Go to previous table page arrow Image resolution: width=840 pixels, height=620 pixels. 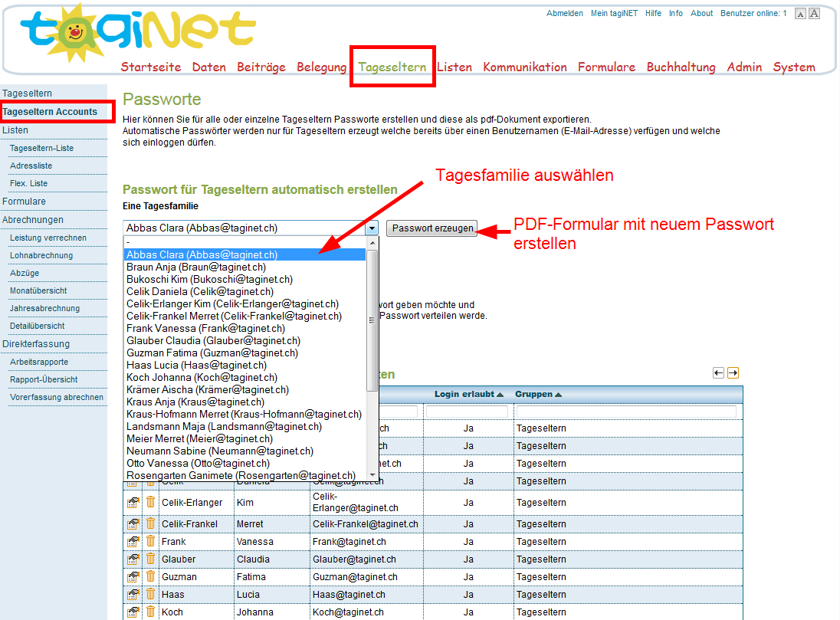coord(718,372)
